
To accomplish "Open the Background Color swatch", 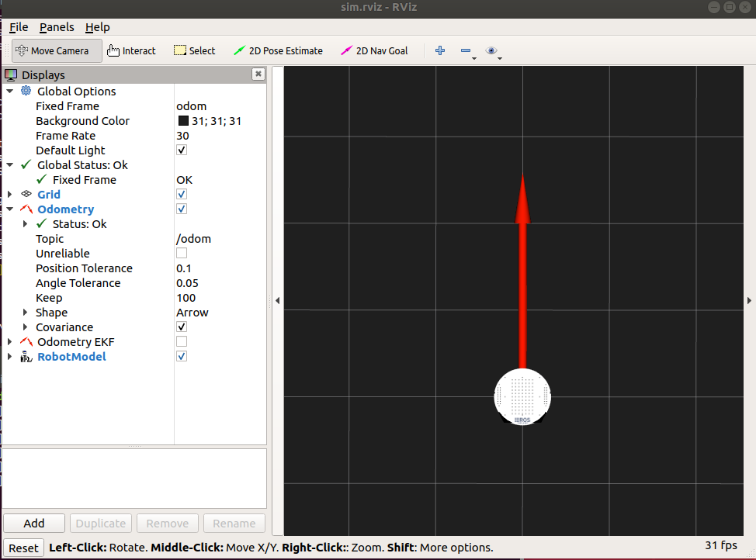I will [183, 120].
